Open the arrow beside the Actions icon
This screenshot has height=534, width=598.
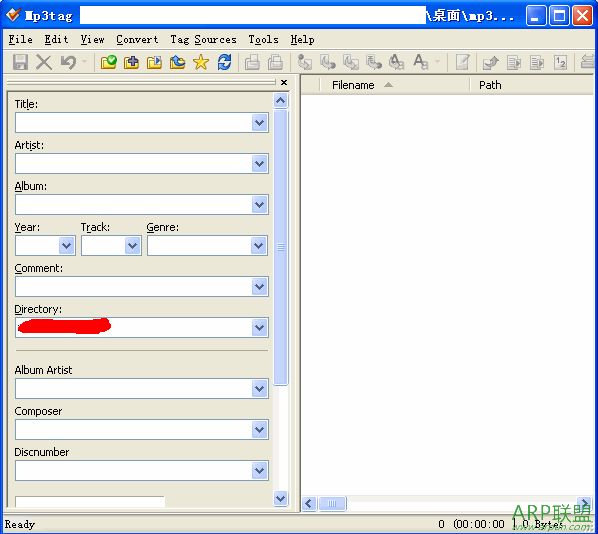click(x=437, y=62)
